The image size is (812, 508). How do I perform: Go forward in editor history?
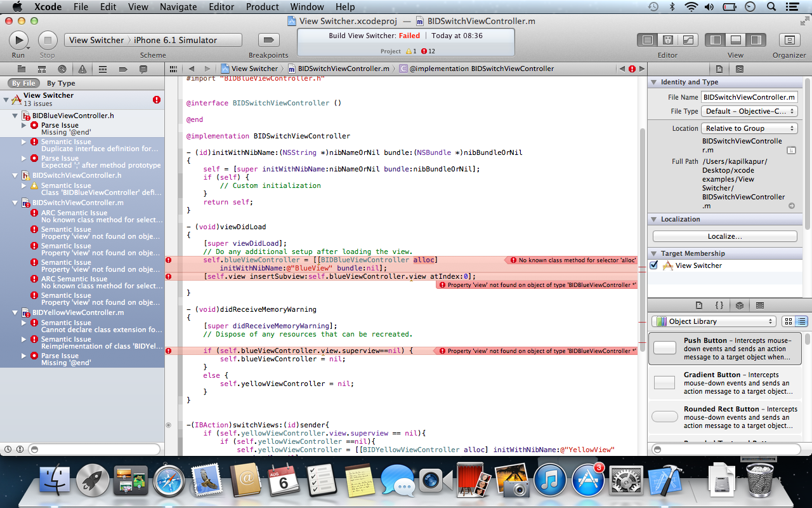click(207, 69)
